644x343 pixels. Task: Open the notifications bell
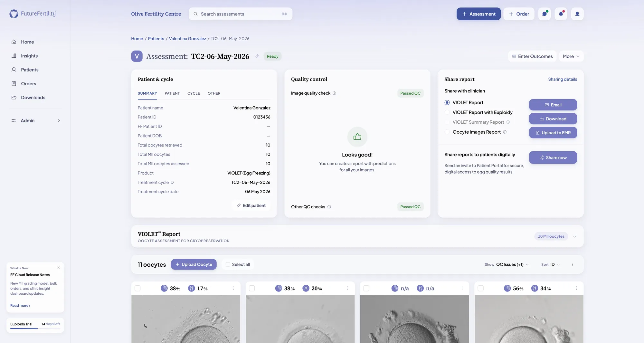pyautogui.click(x=561, y=14)
